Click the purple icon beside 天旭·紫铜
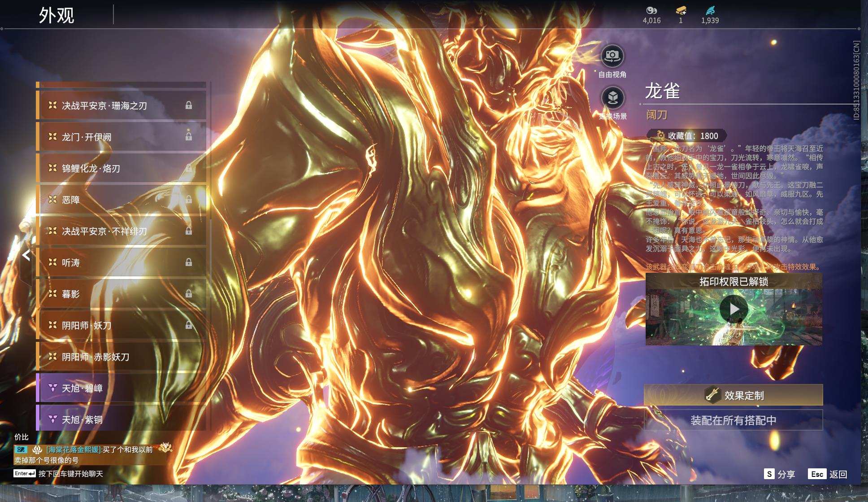 52,419
